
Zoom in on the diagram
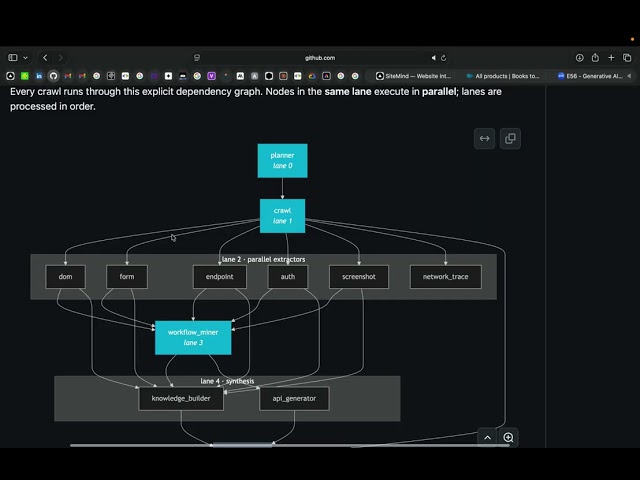(508, 438)
